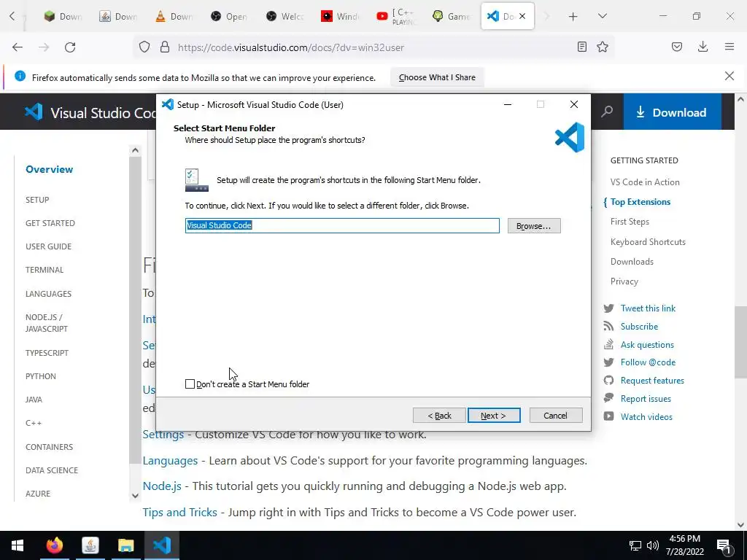Switch to the Windows tab with red icon
Screen dimensions: 747x560
tap(341, 16)
